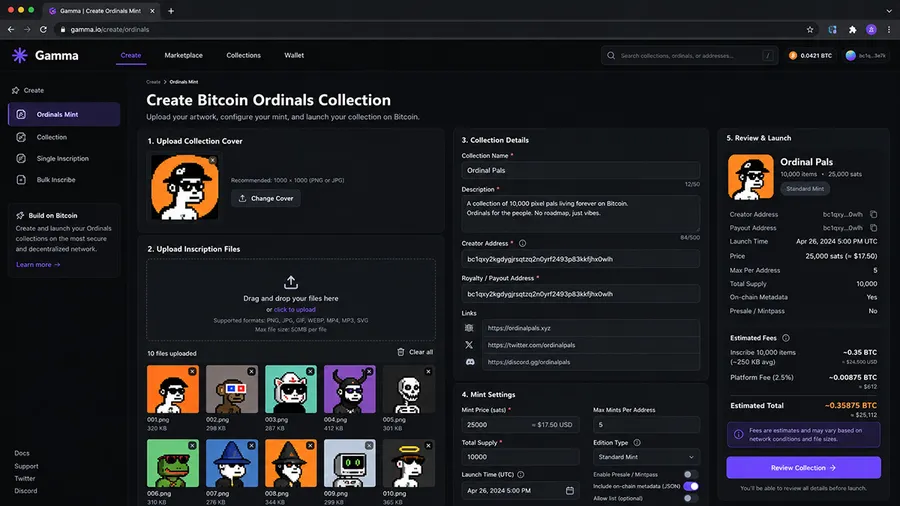Disable Include on-chain metadata (JSON) toggle

click(690, 486)
